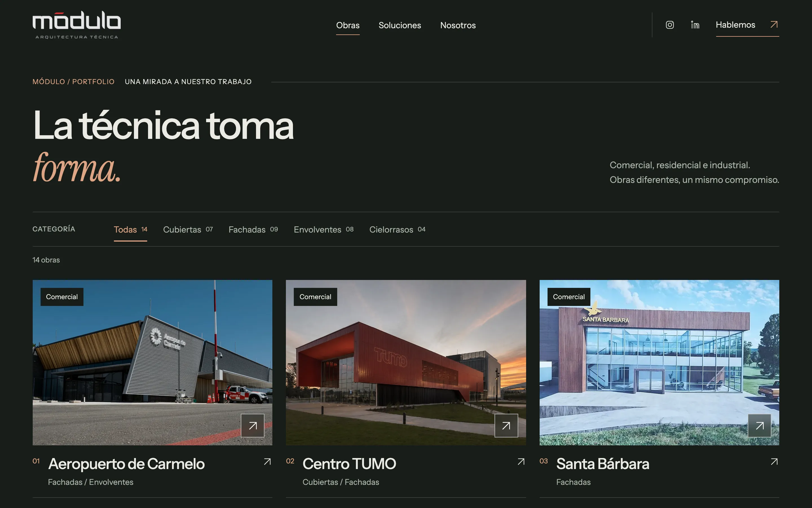This screenshot has width=812, height=508.
Task: Open the Instagram icon in the header
Action: coord(670,25)
